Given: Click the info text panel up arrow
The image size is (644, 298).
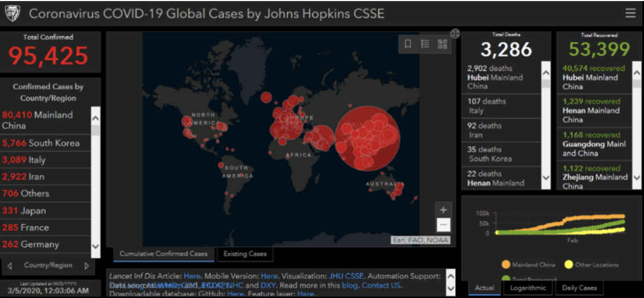Looking at the screenshot, I should pos(450,275).
